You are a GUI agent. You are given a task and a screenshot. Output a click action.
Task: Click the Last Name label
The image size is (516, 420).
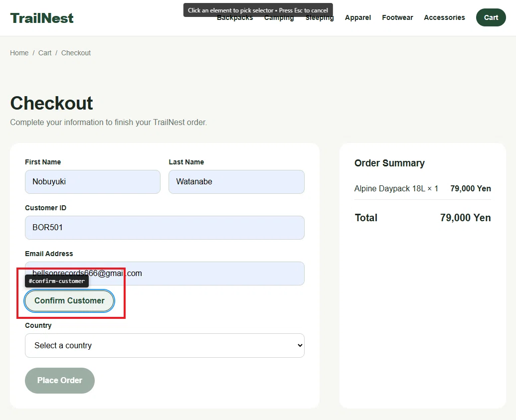click(x=186, y=162)
